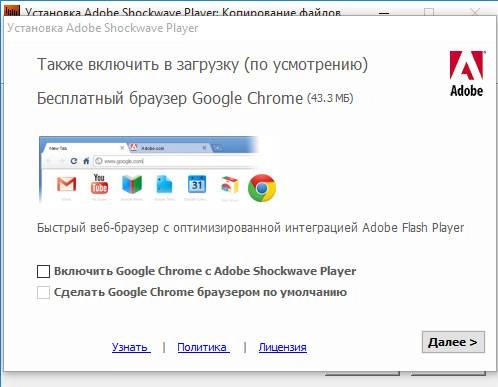Viewport: 498px width, 387px height.
Task: Click the '(43.3 МБ)' size text
Action: coord(330,98)
